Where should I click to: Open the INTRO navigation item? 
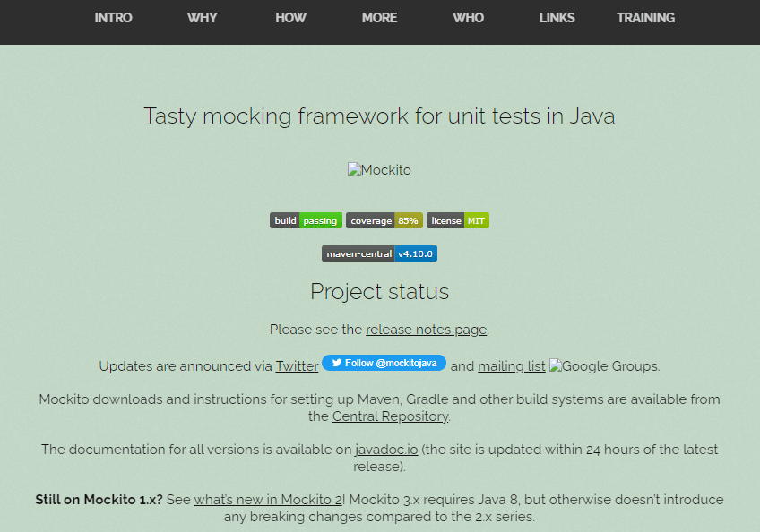pos(113,18)
